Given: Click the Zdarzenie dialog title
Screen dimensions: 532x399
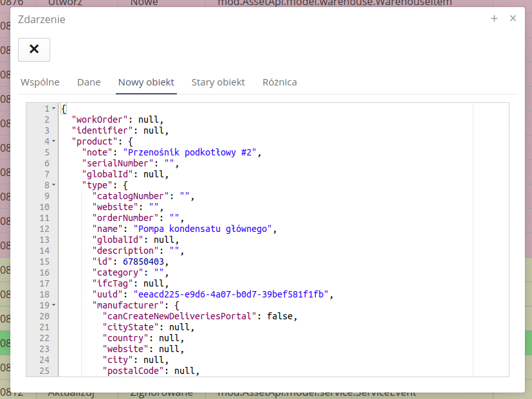Looking at the screenshot, I should [41, 19].
